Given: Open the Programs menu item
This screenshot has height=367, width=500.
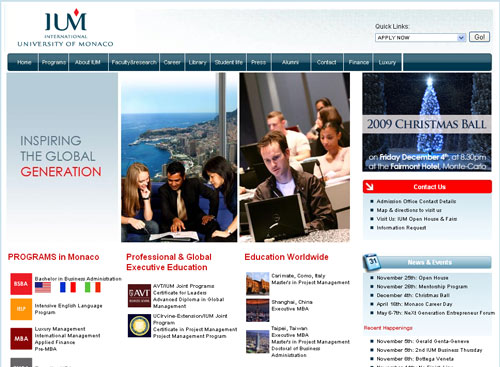Looking at the screenshot, I should tap(54, 62).
